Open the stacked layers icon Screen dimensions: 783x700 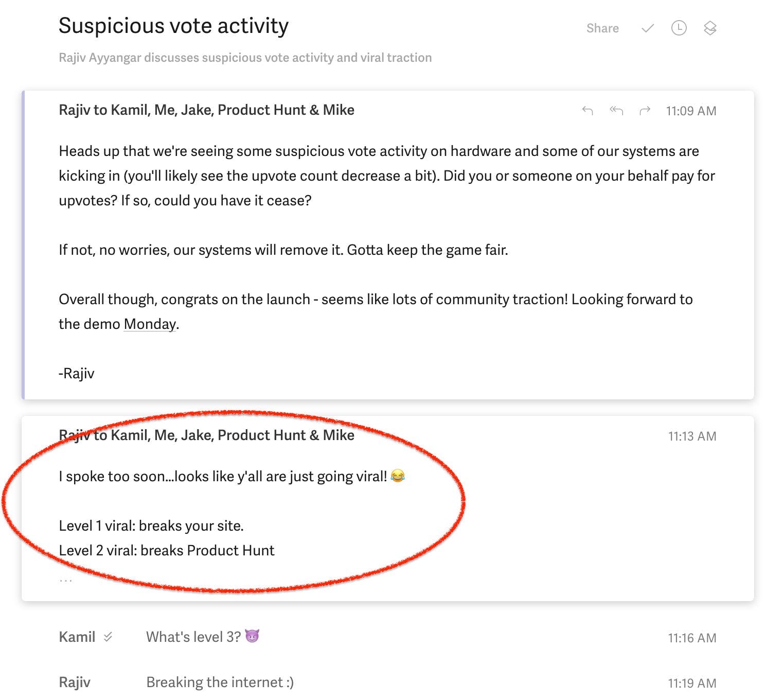tap(710, 28)
